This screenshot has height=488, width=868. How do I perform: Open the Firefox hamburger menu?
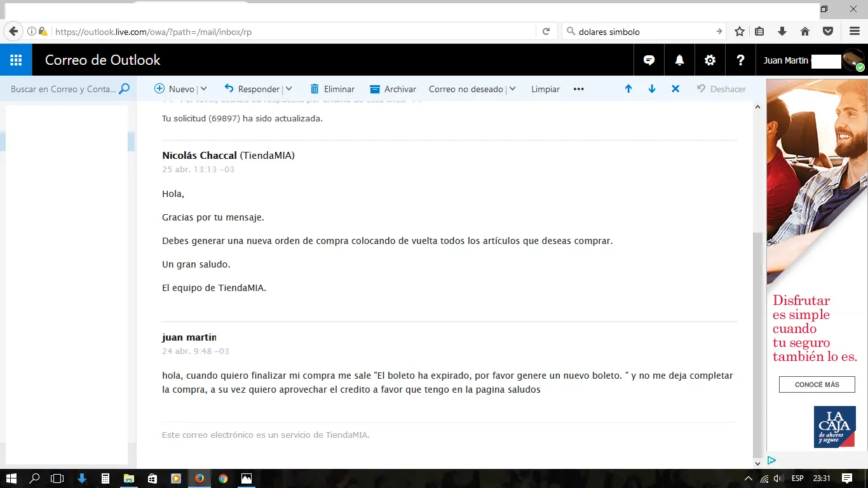855,31
